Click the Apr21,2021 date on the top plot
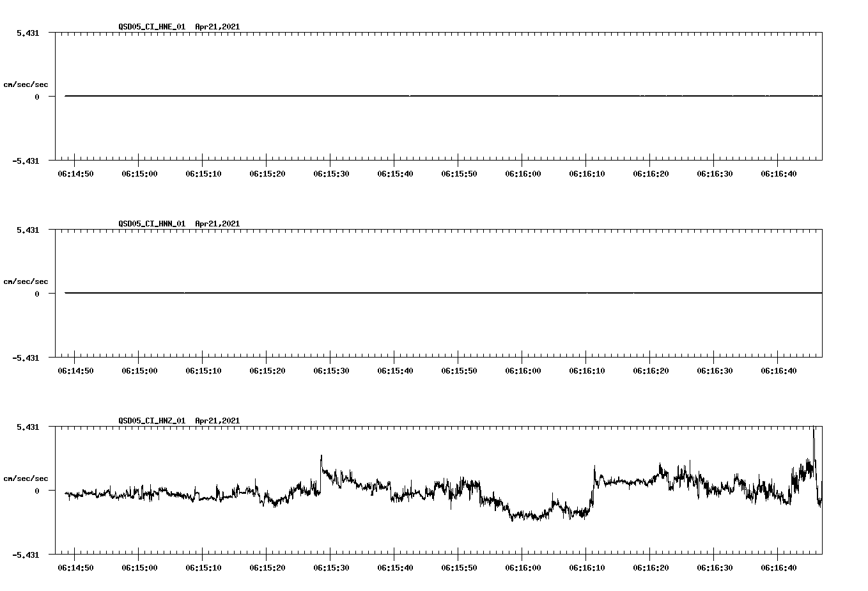This screenshot has height=591, width=868. pyautogui.click(x=217, y=28)
